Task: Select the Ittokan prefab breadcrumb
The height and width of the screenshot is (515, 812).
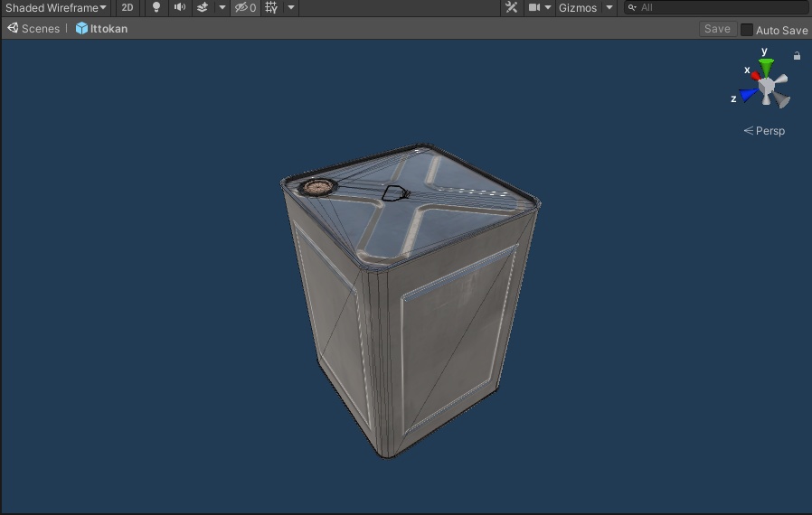Action: (x=101, y=29)
